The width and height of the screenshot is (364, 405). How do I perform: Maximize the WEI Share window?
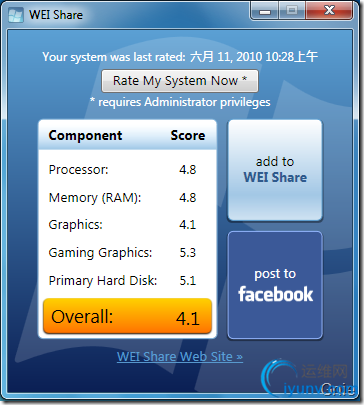click(292, 11)
